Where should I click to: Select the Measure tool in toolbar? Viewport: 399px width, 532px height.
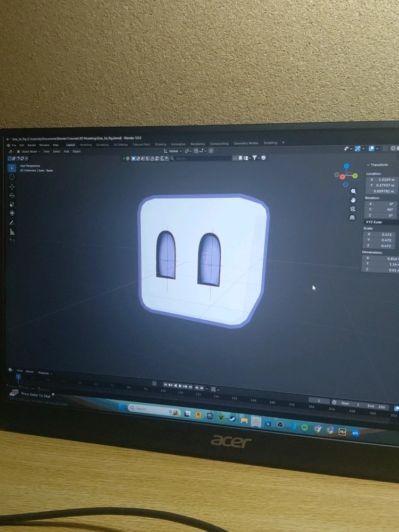(x=12, y=231)
